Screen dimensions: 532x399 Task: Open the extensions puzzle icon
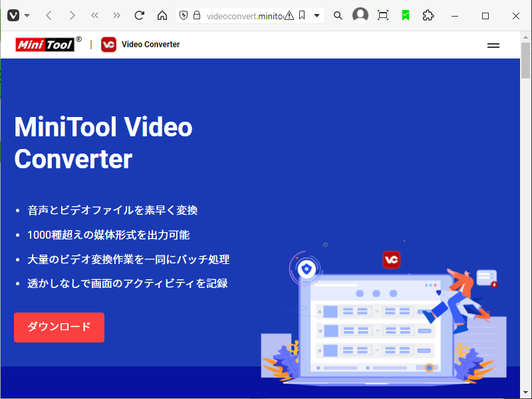click(x=428, y=15)
